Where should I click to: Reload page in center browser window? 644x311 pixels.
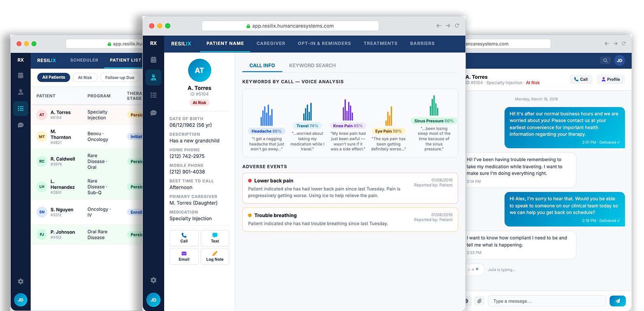pos(457,26)
